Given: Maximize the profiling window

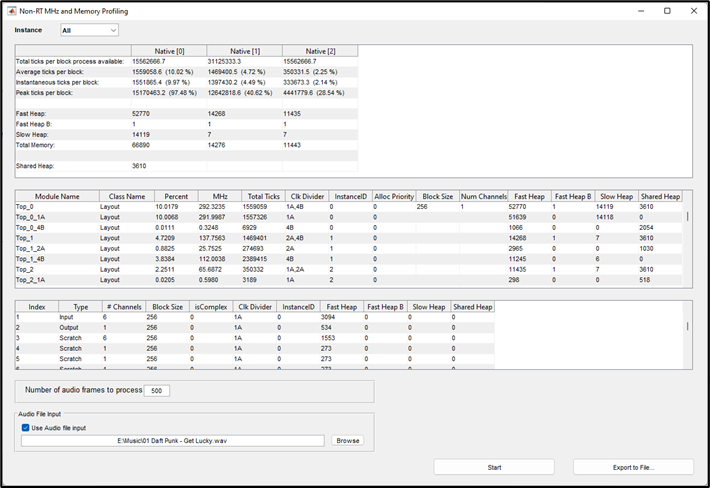Looking at the screenshot, I should pos(667,10).
